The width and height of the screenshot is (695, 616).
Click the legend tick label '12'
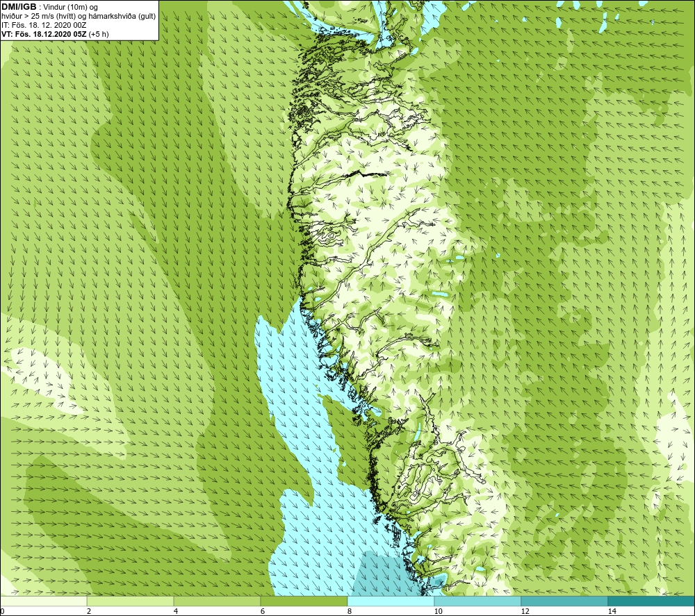pyautogui.click(x=525, y=611)
